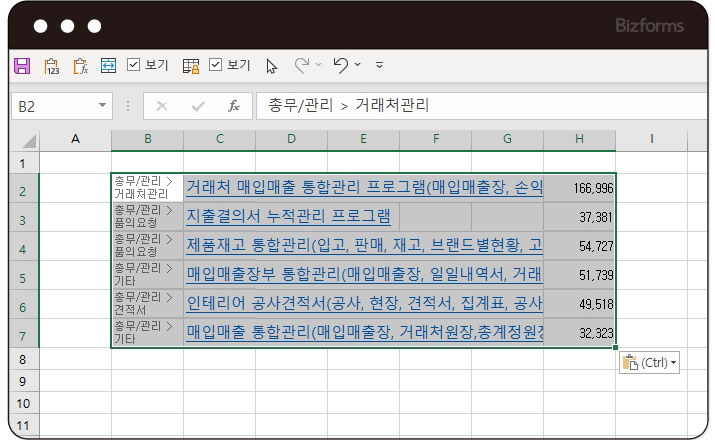
Task: Open link 거래처 매입매출 통합관리 프로그램
Action: click(364, 187)
